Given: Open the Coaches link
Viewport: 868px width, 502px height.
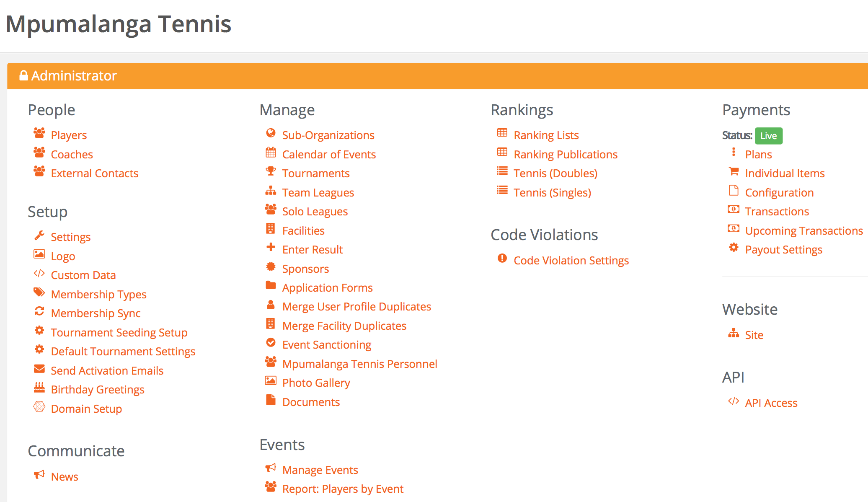Looking at the screenshot, I should tap(72, 154).
